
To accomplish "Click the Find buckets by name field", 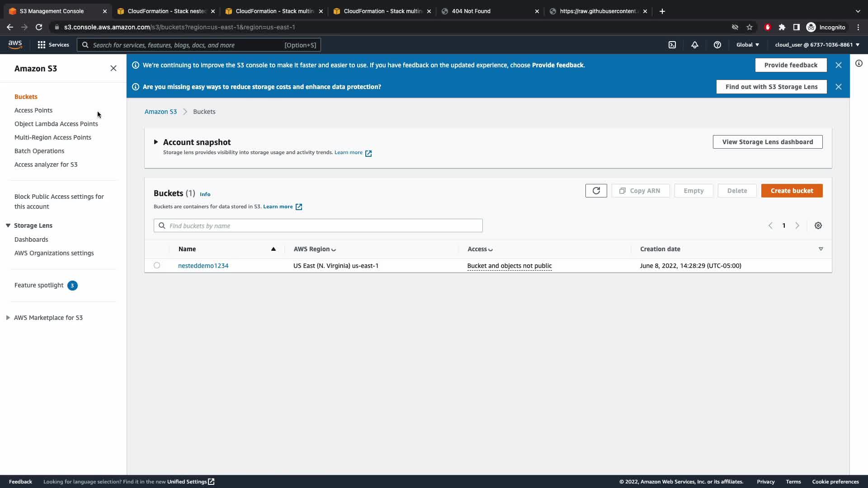I will click(318, 225).
